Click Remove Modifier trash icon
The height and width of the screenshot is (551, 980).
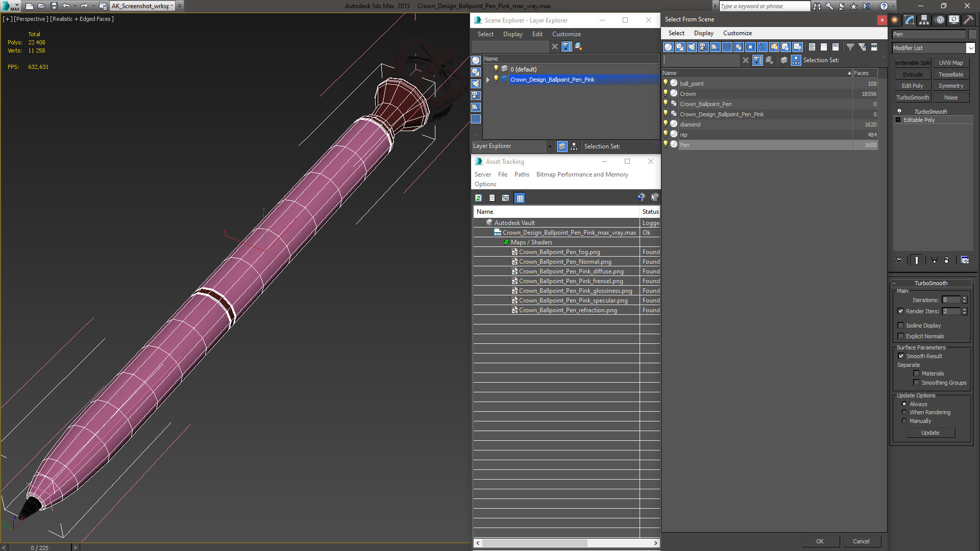(x=946, y=260)
